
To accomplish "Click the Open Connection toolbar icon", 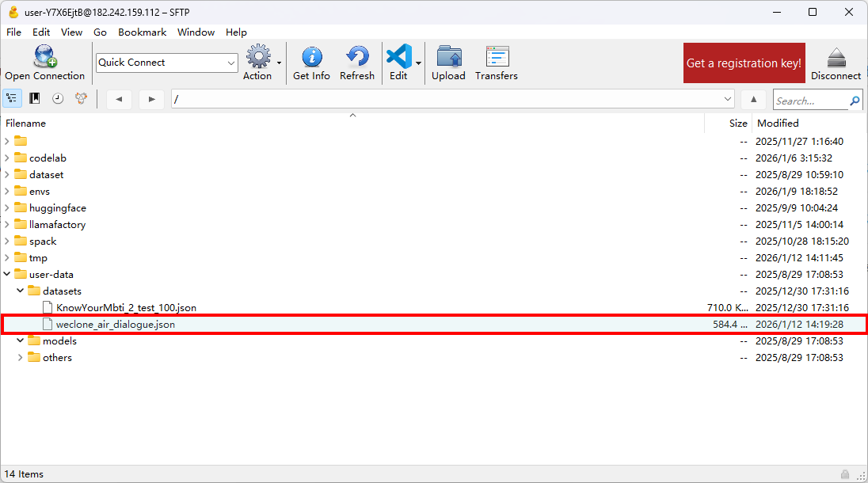I will tap(44, 63).
